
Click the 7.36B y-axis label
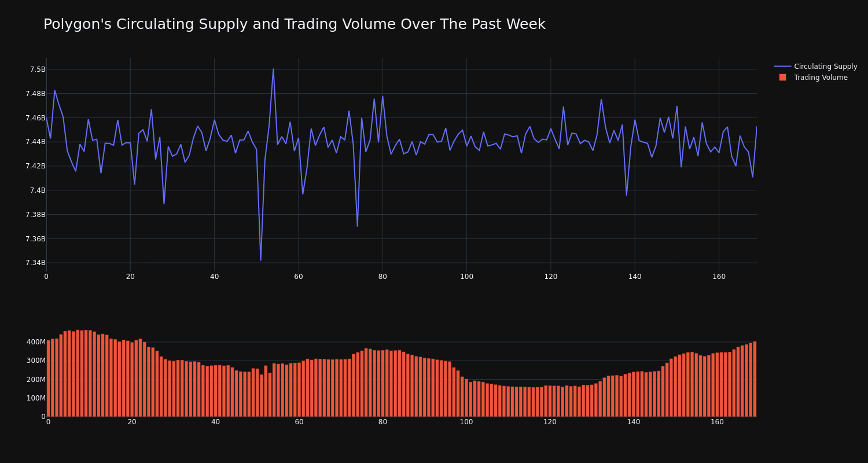[x=35, y=239]
